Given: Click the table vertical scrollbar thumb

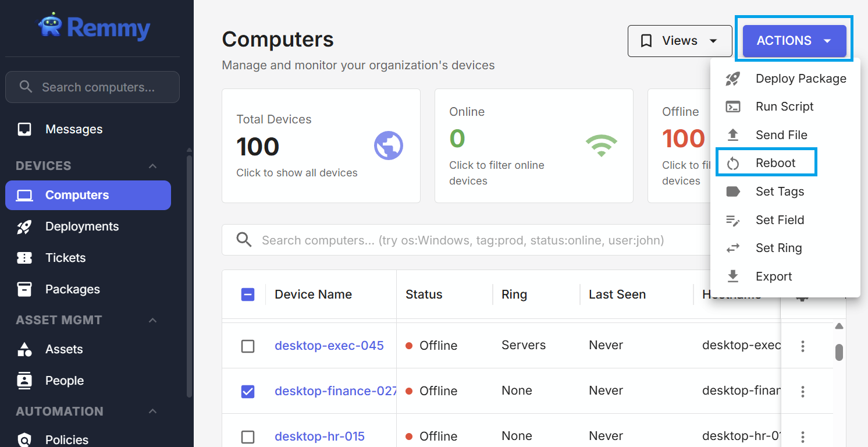Looking at the screenshot, I should pos(839,352).
